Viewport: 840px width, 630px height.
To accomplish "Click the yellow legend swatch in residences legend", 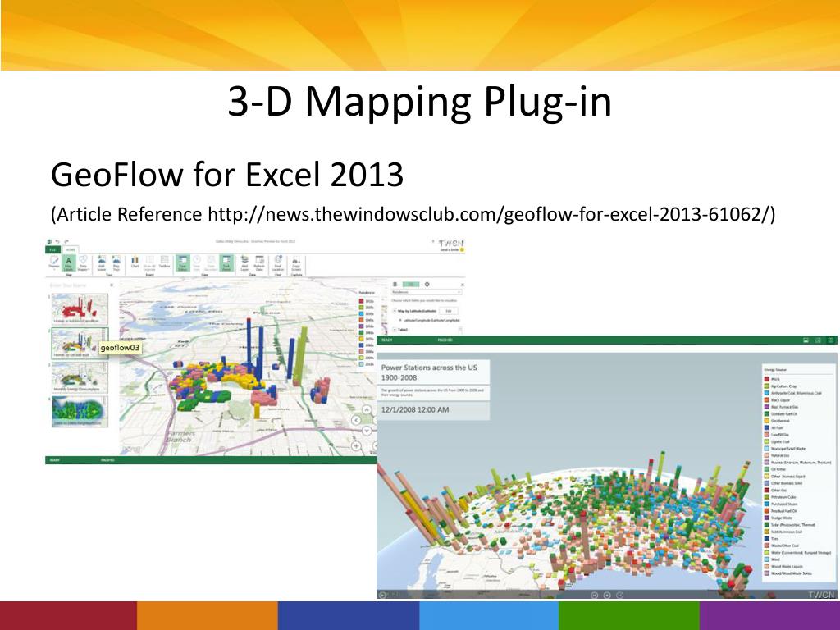I will coord(361,339).
